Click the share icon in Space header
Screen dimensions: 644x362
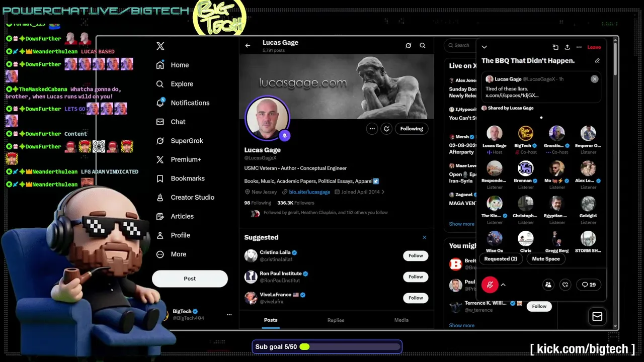[567, 47]
